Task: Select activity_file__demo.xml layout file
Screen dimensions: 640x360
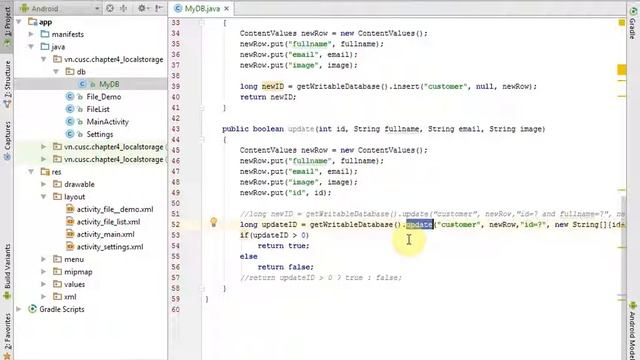Action: tap(115, 209)
